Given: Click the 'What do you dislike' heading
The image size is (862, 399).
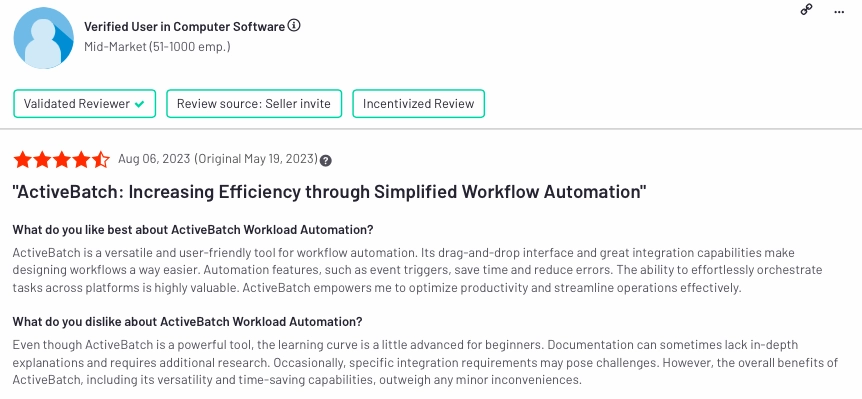Looking at the screenshot, I should [187, 322].
